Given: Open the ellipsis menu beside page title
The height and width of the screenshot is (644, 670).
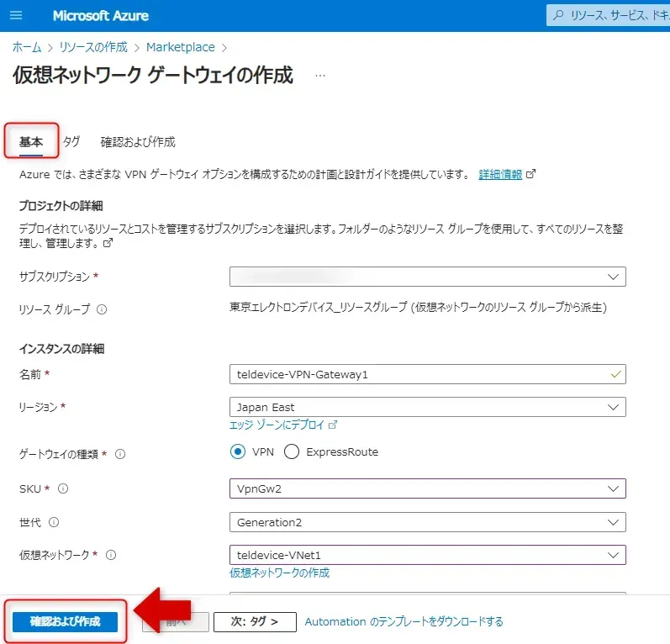Looking at the screenshot, I should coord(319,76).
